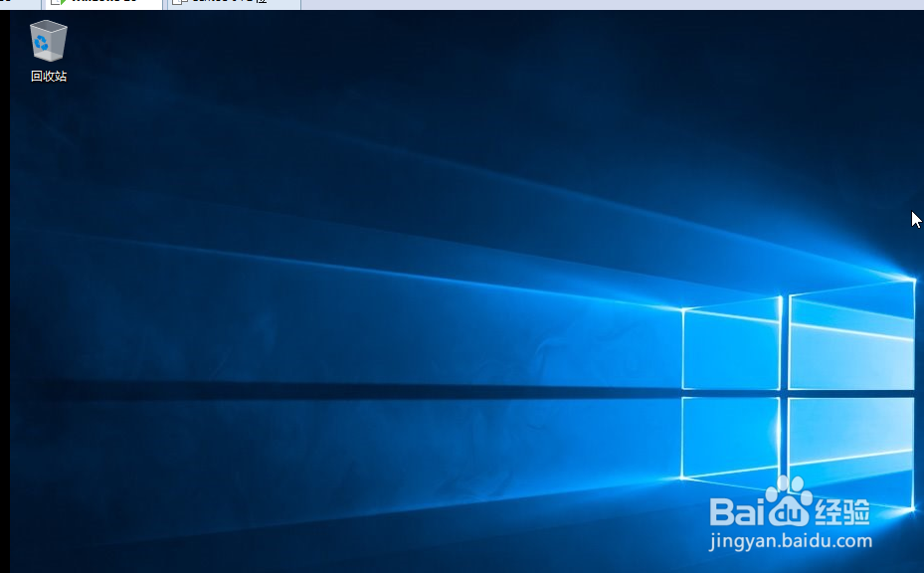Select the Recycle Bin desktop icon
The height and width of the screenshot is (573, 924).
[49, 41]
